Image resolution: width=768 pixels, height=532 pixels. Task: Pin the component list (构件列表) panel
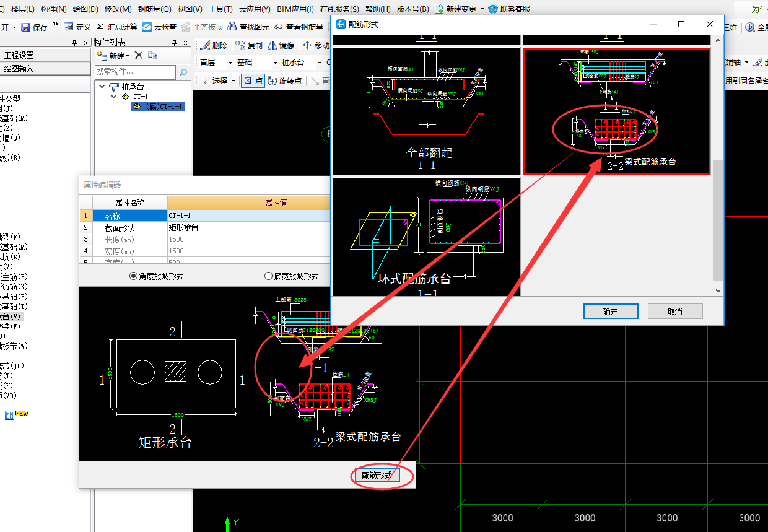pyautogui.click(x=174, y=42)
